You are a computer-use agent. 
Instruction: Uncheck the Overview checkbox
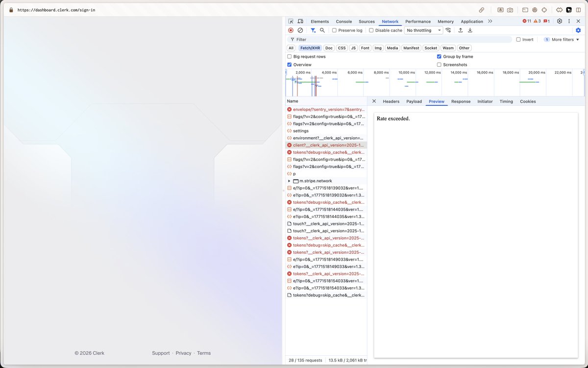290,65
